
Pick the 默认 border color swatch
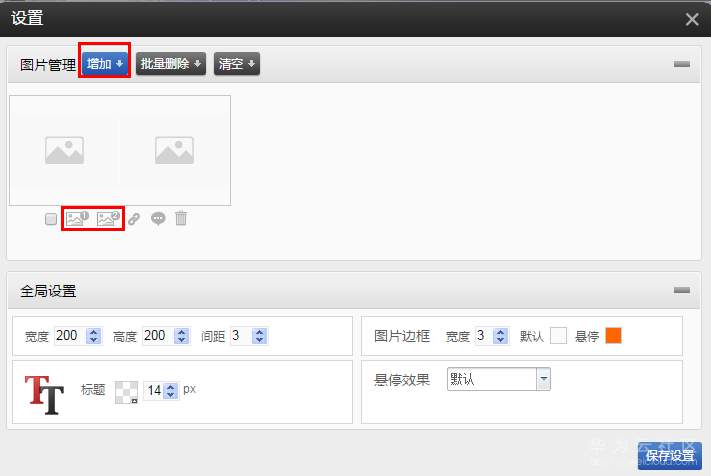558,336
